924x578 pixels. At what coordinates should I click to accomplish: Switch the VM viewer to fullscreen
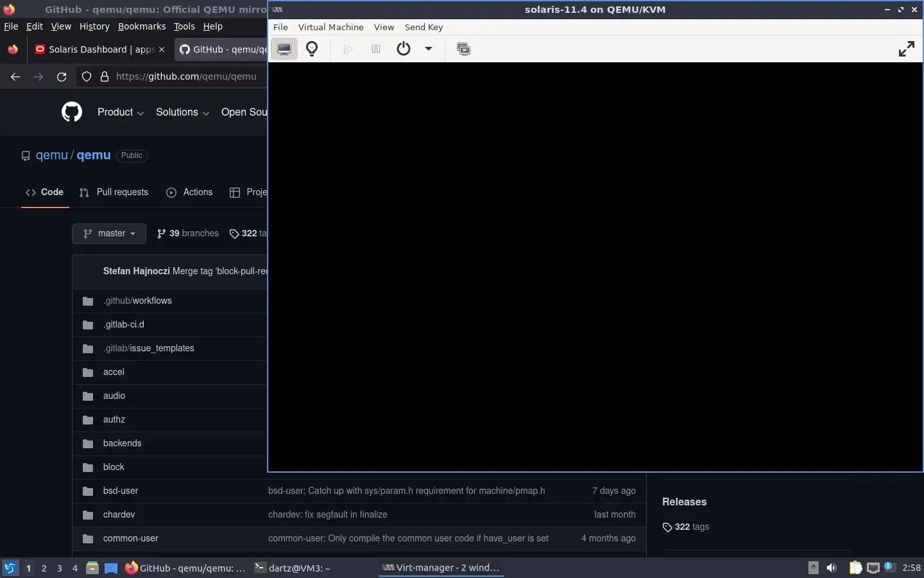point(907,49)
